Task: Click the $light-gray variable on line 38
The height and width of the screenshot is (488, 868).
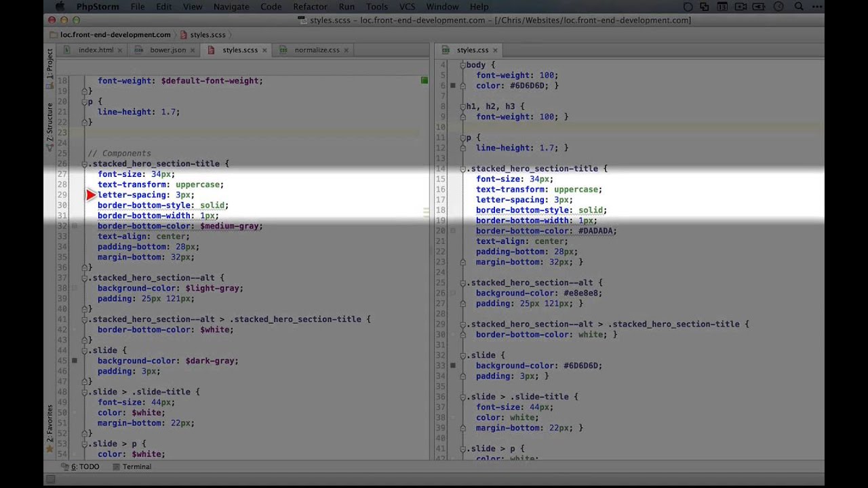Action: 212,288
